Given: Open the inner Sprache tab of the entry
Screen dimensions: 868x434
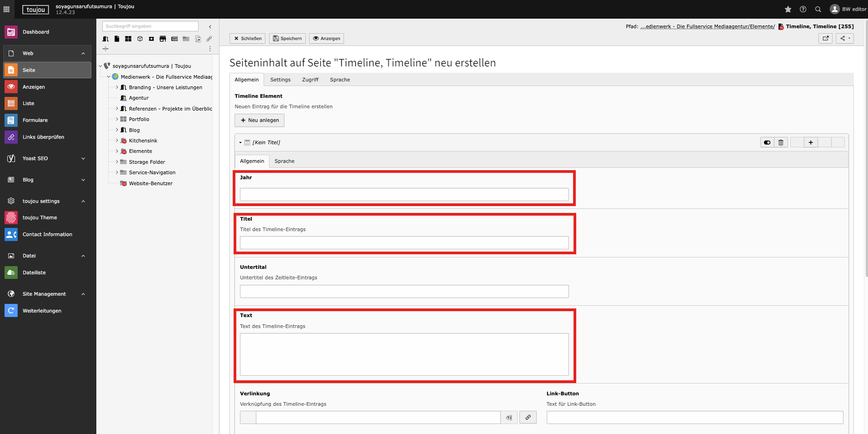Looking at the screenshot, I should point(284,161).
